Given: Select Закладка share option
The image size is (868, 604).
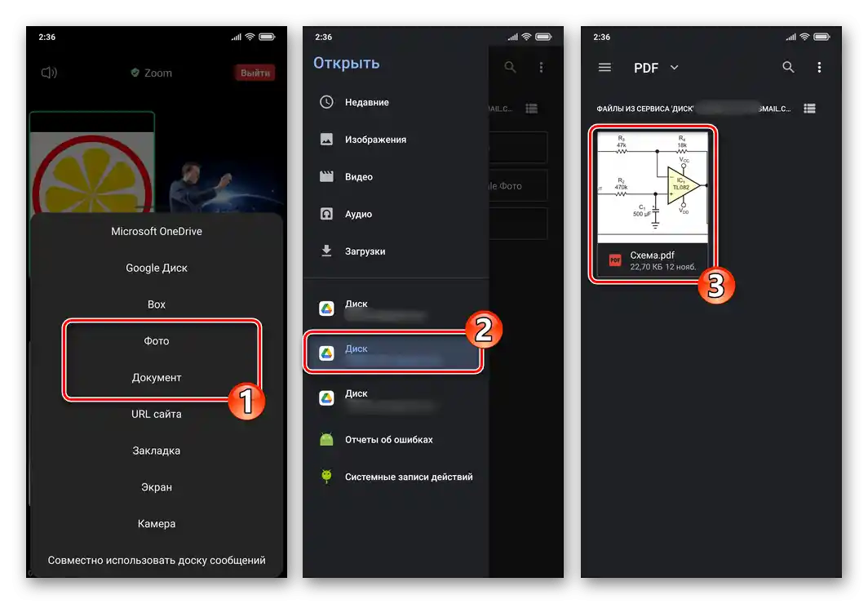Looking at the screenshot, I should tap(157, 451).
